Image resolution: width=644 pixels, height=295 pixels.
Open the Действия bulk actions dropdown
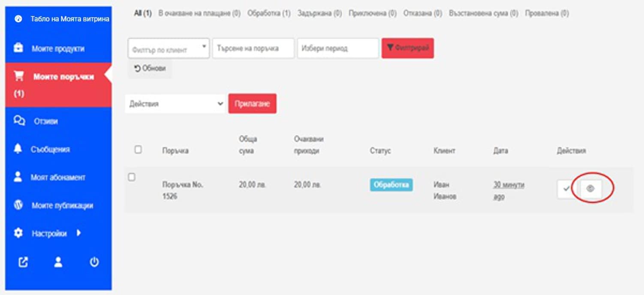pyautogui.click(x=176, y=104)
